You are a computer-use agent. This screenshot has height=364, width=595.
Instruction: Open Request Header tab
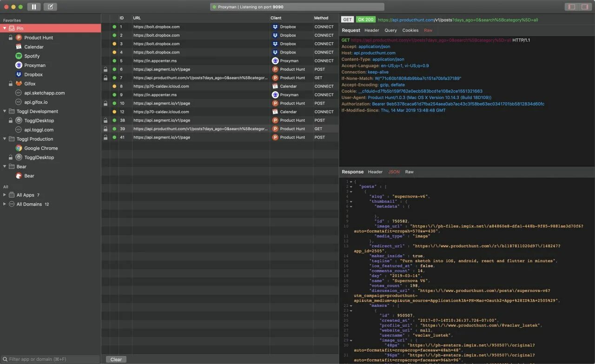(x=372, y=30)
